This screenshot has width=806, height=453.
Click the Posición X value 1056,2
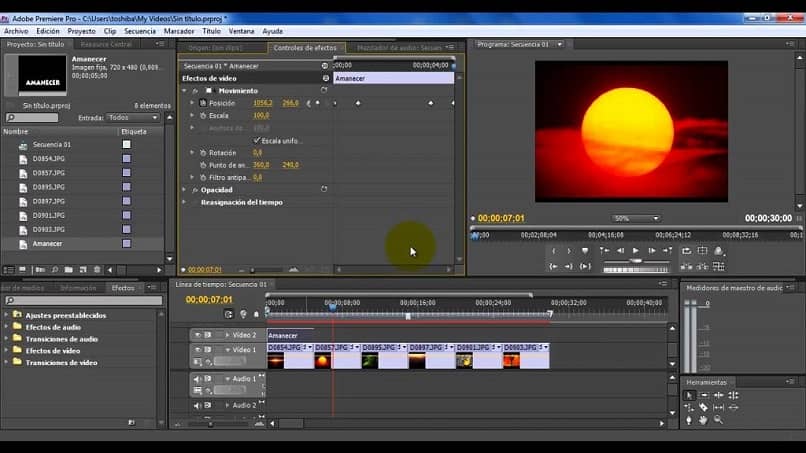(262, 103)
